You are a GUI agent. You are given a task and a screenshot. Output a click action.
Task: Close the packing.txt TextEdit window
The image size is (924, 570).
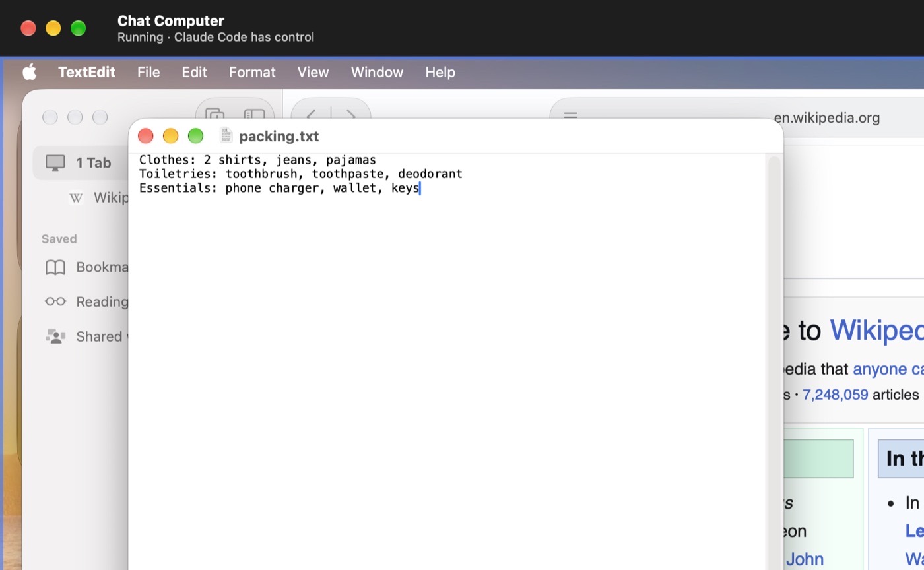point(146,136)
